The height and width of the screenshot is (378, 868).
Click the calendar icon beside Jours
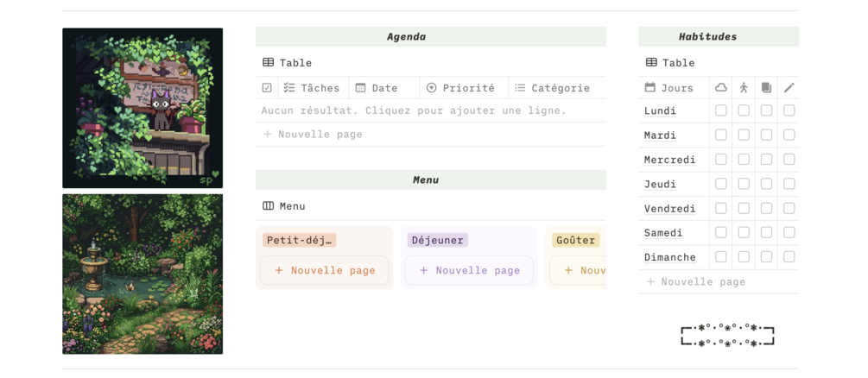[x=650, y=87]
